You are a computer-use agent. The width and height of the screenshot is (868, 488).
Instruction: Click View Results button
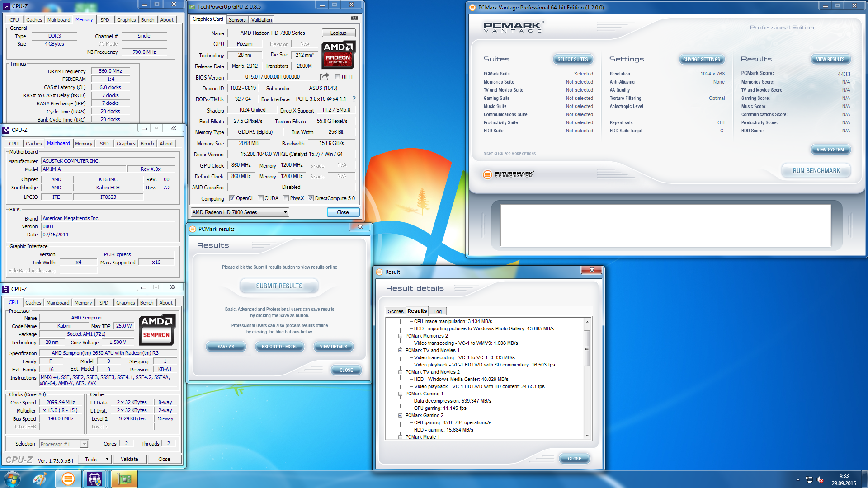(x=830, y=59)
